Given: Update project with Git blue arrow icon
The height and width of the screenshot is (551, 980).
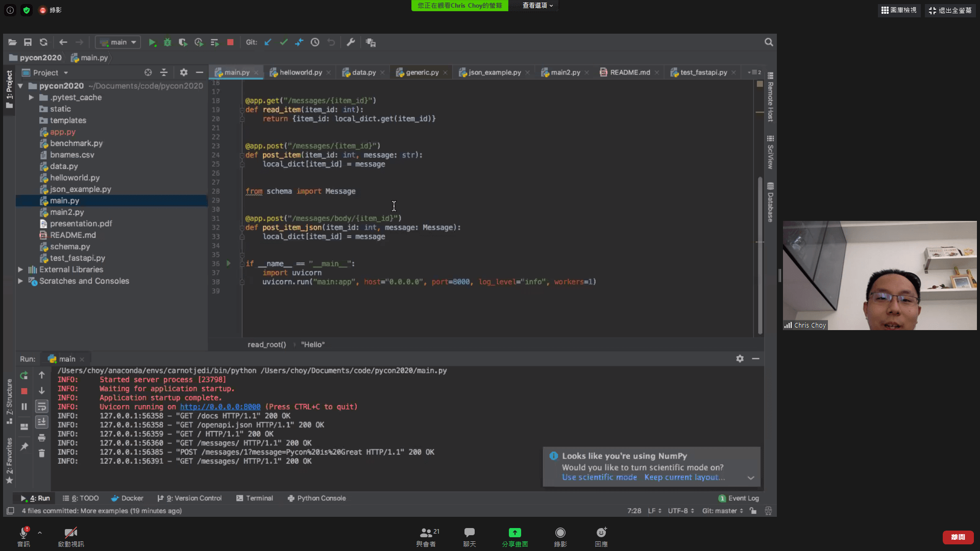Looking at the screenshot, I should 268,42.
